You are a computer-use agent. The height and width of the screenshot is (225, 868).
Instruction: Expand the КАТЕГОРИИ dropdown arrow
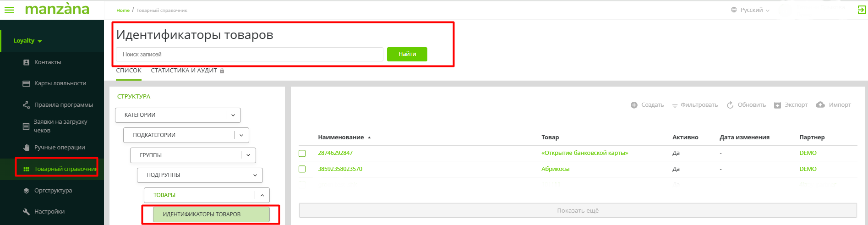click(x=233, y=115)
